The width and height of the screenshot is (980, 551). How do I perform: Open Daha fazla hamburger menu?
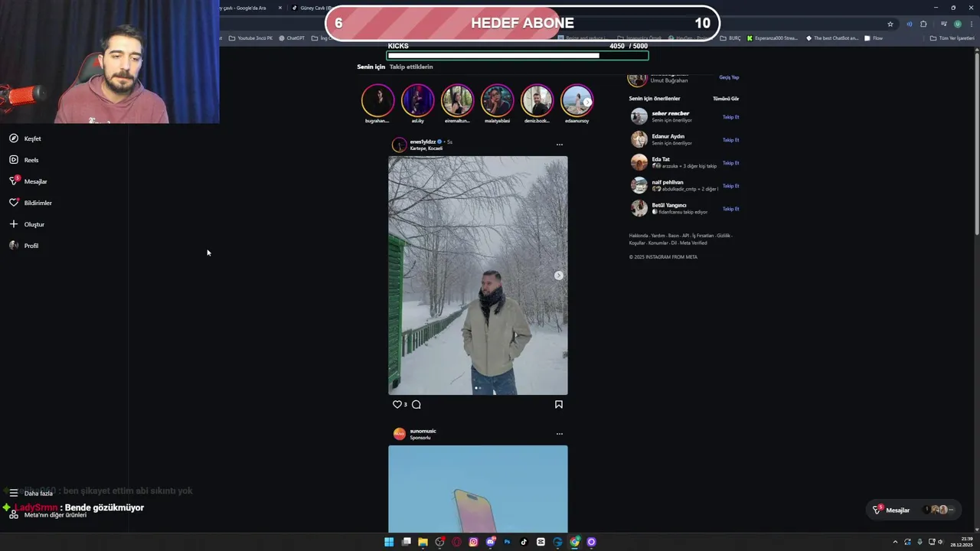click(31, 494)
